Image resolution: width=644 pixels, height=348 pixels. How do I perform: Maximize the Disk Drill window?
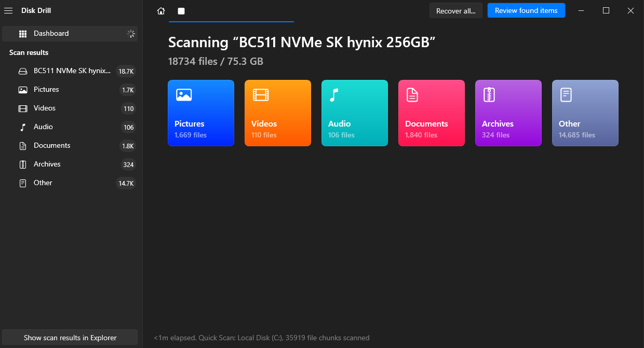pos(606,10)
